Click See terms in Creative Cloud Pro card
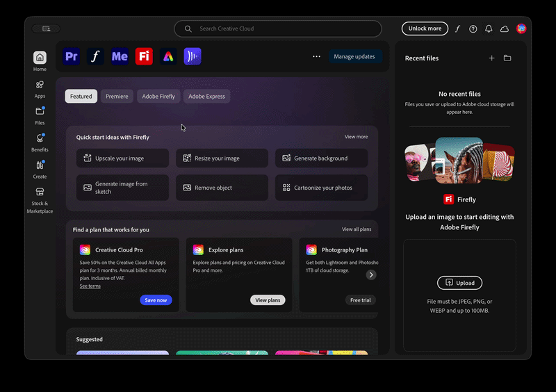Screen dimensions: 556x392 click(90, 286)
